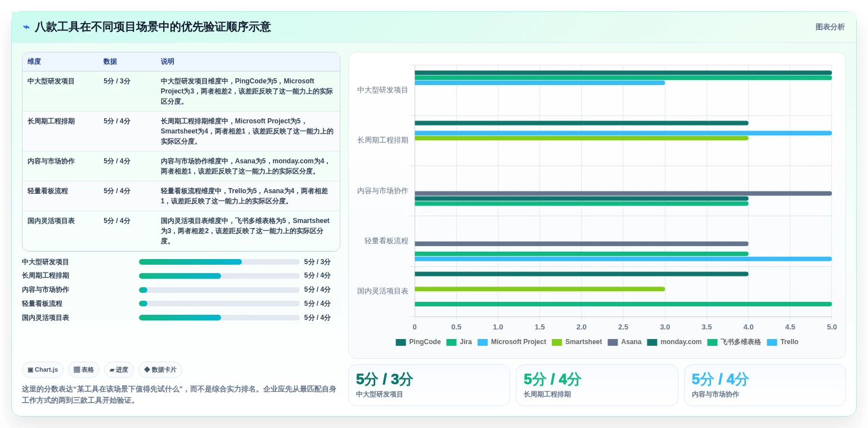868x428 pixels.
Task: Click the 中大型研发项目 progress bar
Action: [x=219, y=262]
